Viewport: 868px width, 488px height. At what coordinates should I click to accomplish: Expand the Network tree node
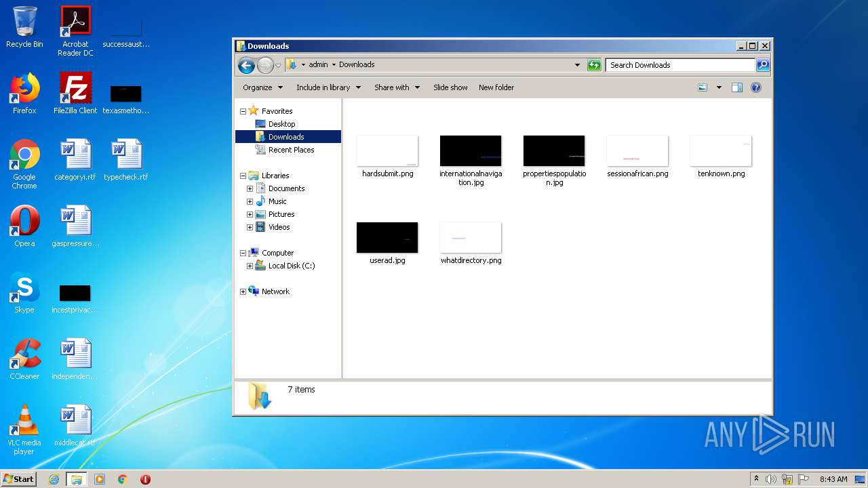[243, 291]
